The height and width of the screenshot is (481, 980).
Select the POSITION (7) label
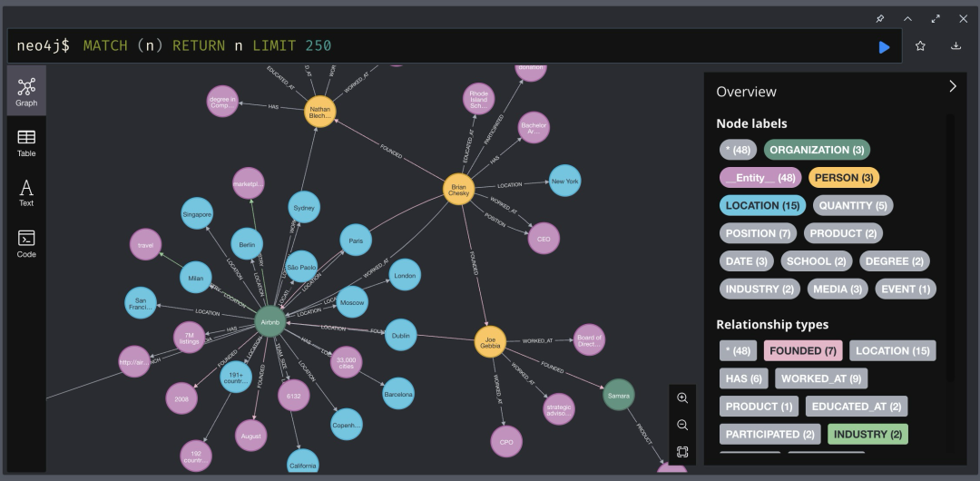coord(758,233)
